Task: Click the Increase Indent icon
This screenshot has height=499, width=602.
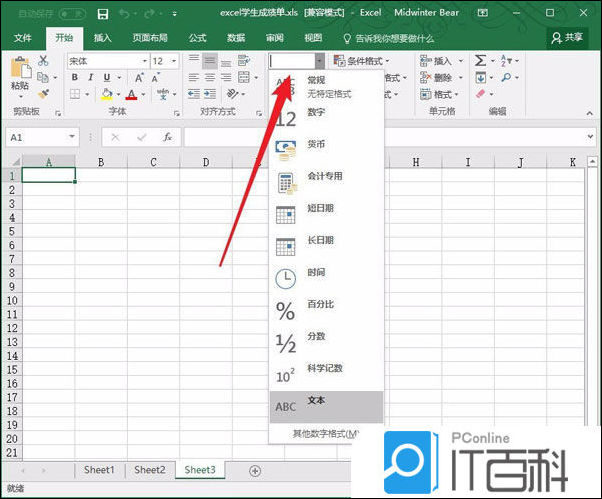Action: click(x=210, y=94)
